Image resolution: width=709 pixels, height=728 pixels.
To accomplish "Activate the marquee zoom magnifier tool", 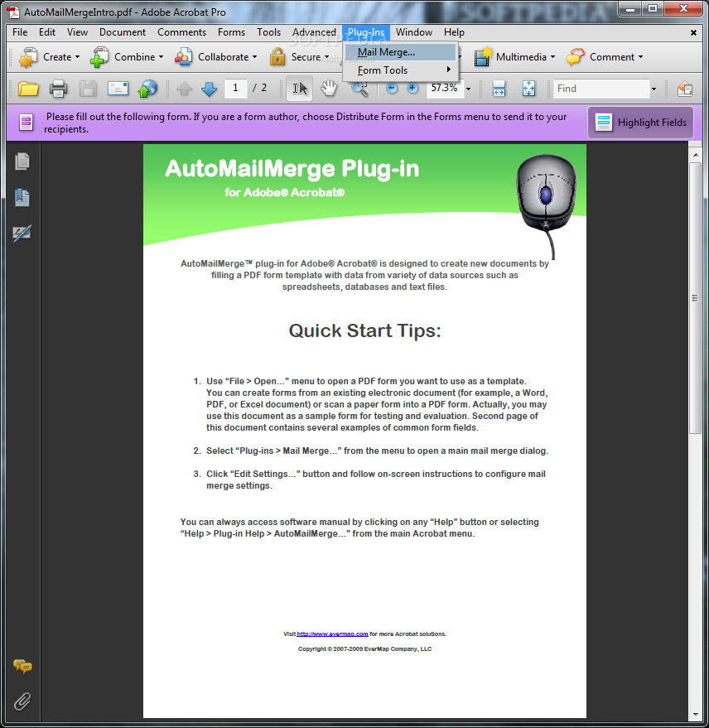I will pyautogui.click(x=359, y=89).
